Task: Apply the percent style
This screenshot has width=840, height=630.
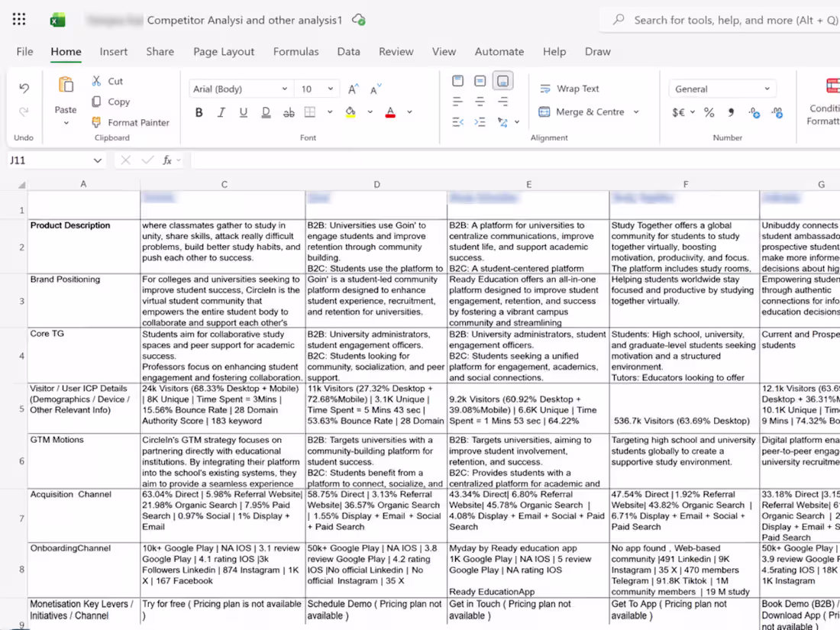Action: 709,112
